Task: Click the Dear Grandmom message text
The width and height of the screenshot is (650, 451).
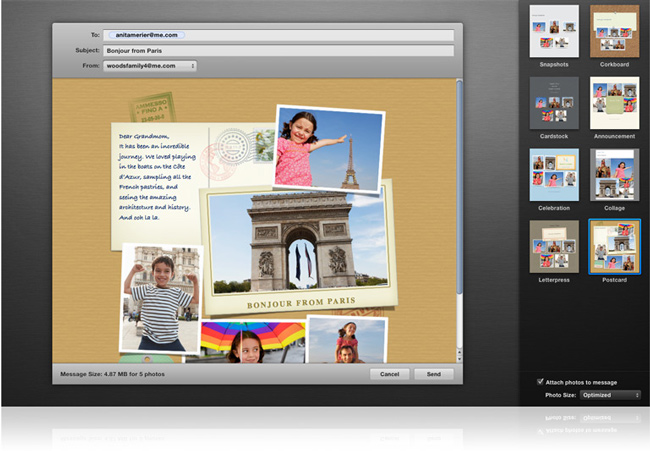Action: pos(158,175)
